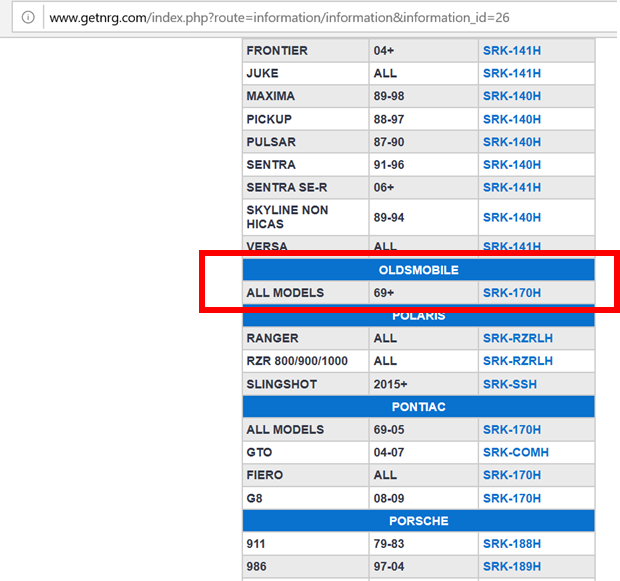620x581 pixels.
Task: Select the 69-05 year cell
Action: (423, 430)
